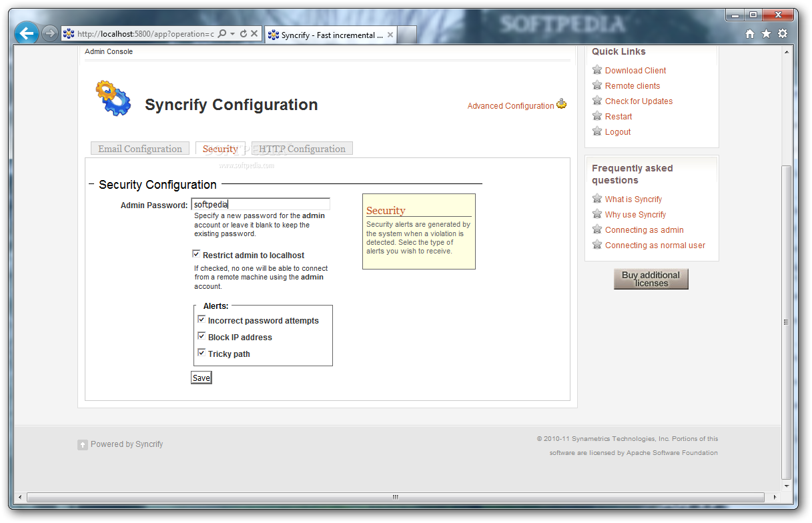Image resolution: width=812 pixels, height=523 pixels.
Task: Refresh the page using the reload icon
Action: click(244, 33)
